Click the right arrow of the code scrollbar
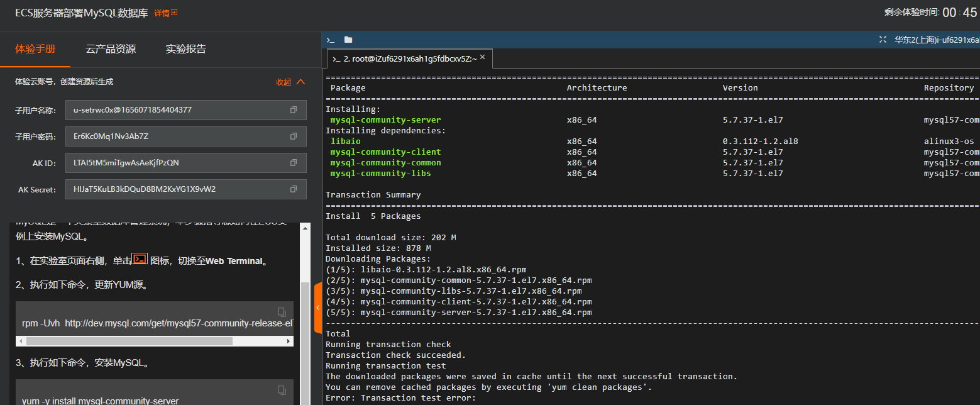This screenshot has width=980, height=405. (289, 341)
